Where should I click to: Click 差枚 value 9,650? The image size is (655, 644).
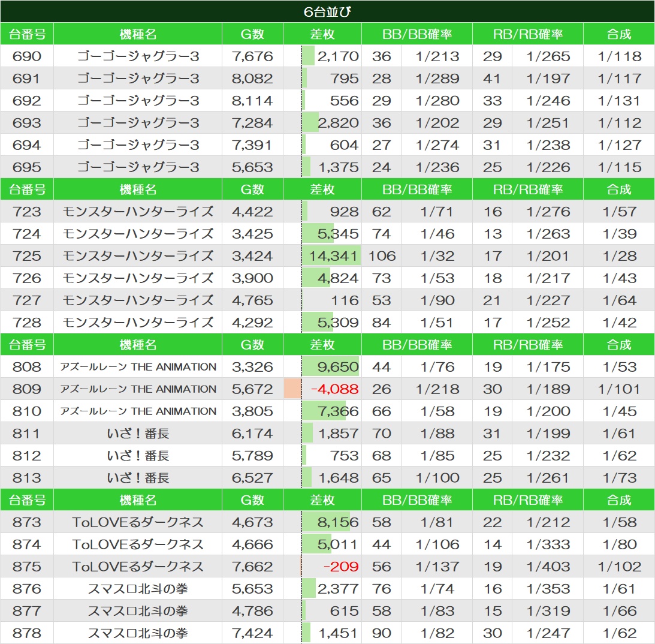pos(338,366)
